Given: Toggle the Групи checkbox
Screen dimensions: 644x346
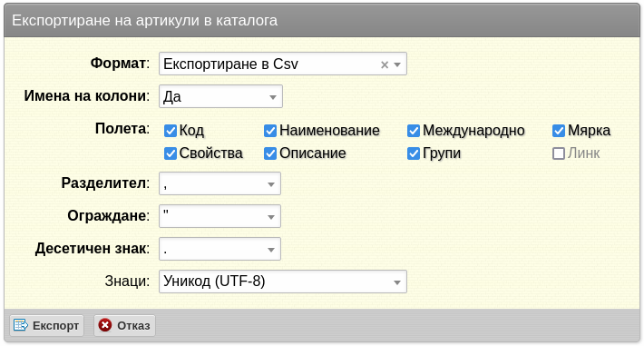Looking at the screenshot, I should click(414, 153).
